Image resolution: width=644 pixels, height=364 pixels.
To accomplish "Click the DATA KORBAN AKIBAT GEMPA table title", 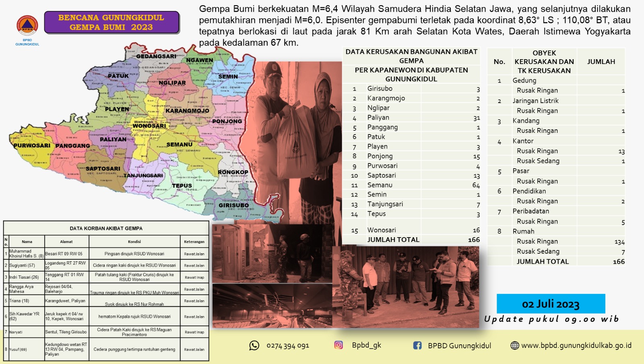I will [106, 228].
